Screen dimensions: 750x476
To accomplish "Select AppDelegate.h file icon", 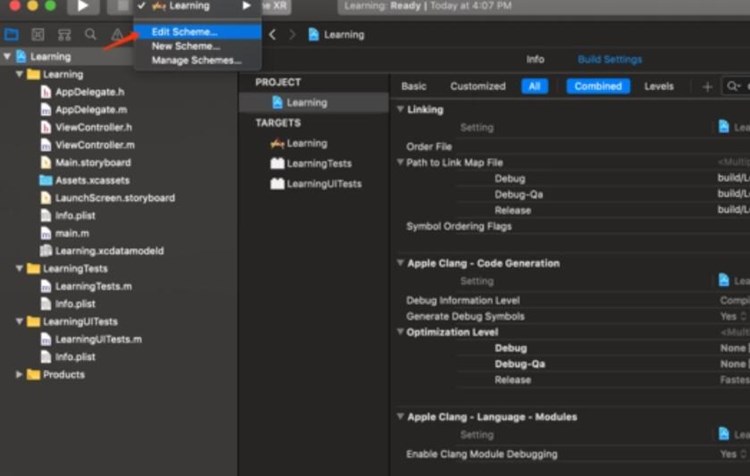I will point(45,92).
